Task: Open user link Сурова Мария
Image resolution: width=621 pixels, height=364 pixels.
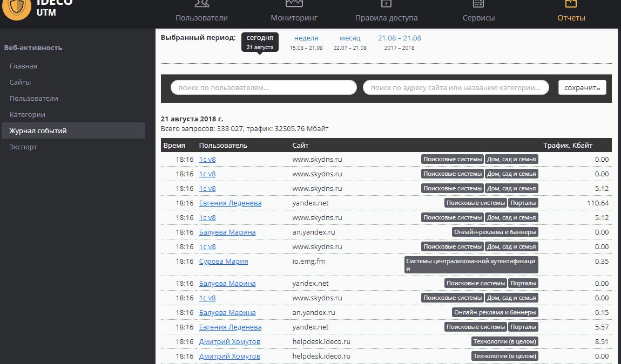Action: (x=224, y=262)
